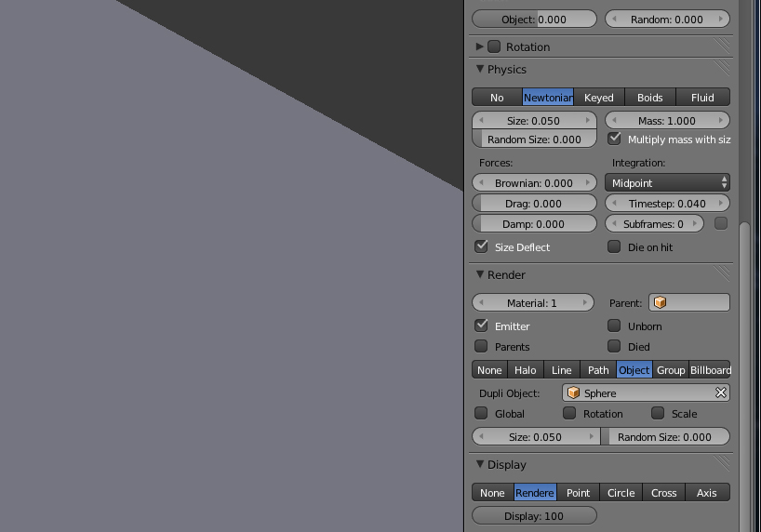Set render type to None

pyautogui.click(x=489, y=370)
